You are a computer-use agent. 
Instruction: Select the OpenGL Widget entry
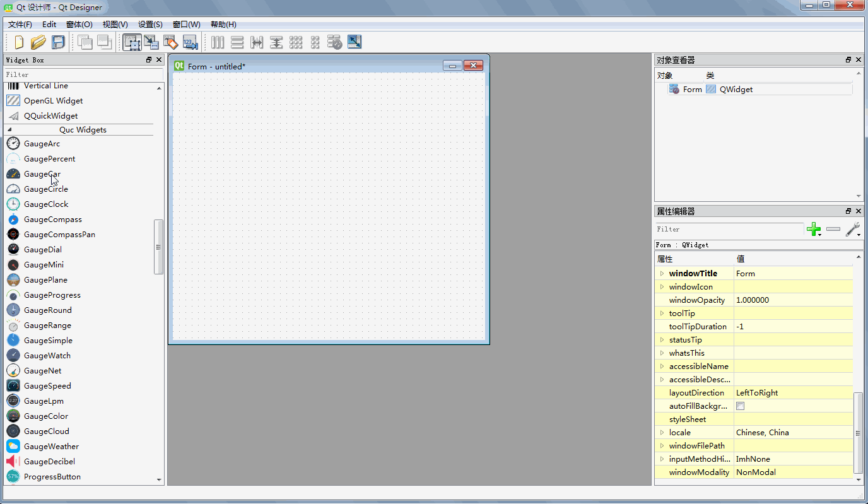[53, 101]
